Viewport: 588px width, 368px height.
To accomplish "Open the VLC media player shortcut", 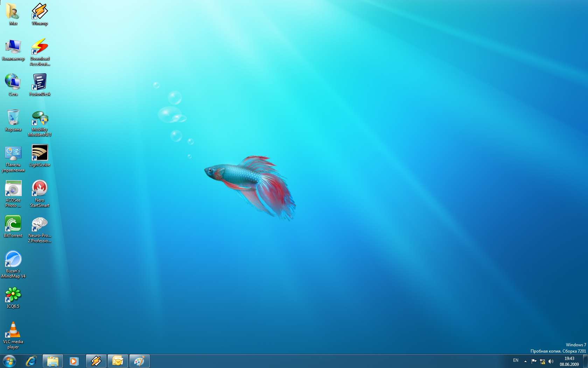I will coord(13,335).
